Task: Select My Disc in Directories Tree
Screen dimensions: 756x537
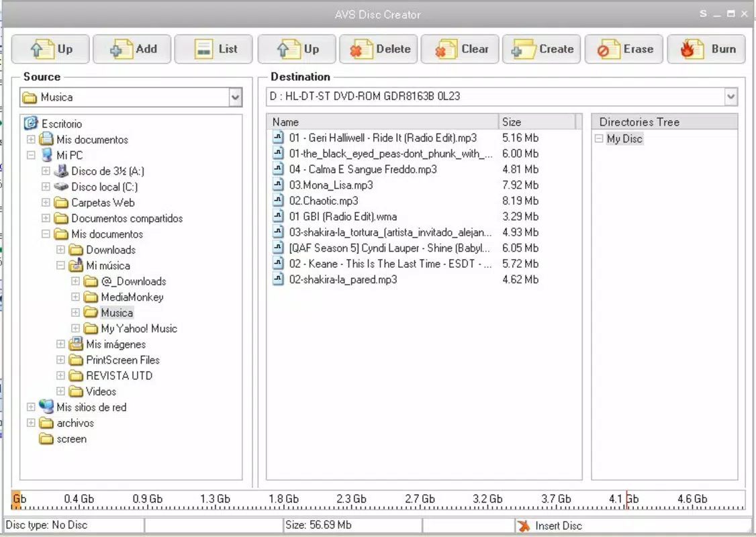Action: 624,139
